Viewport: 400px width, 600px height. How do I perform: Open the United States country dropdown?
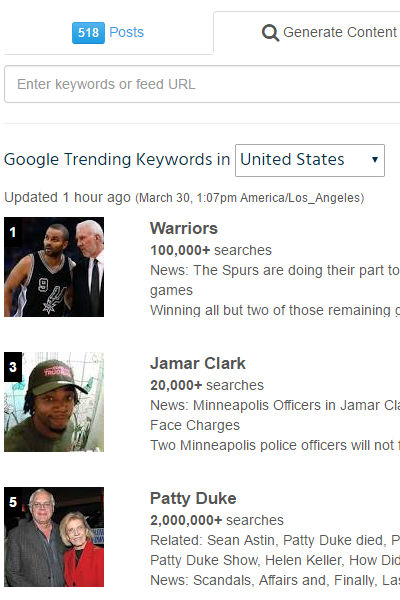[310, 160]
